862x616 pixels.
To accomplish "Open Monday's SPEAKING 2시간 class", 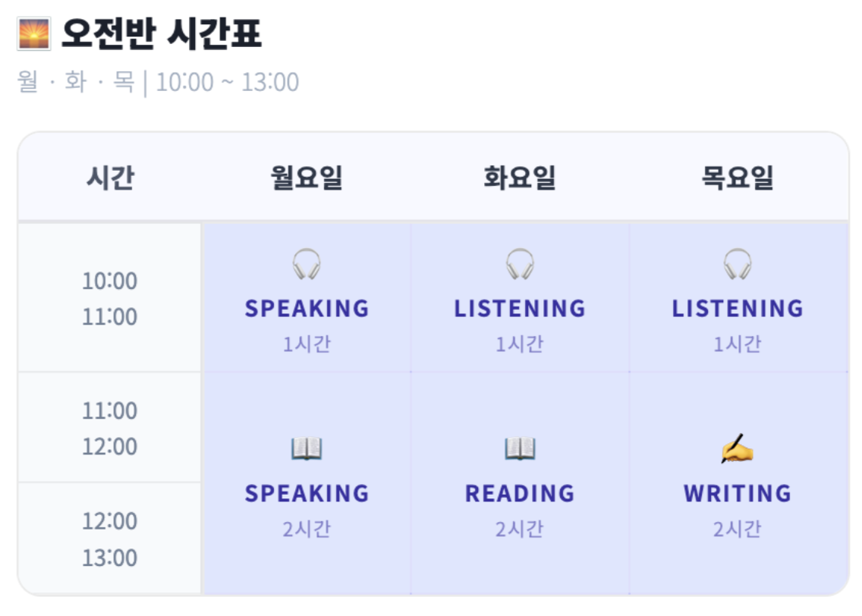I will (307, 483).
